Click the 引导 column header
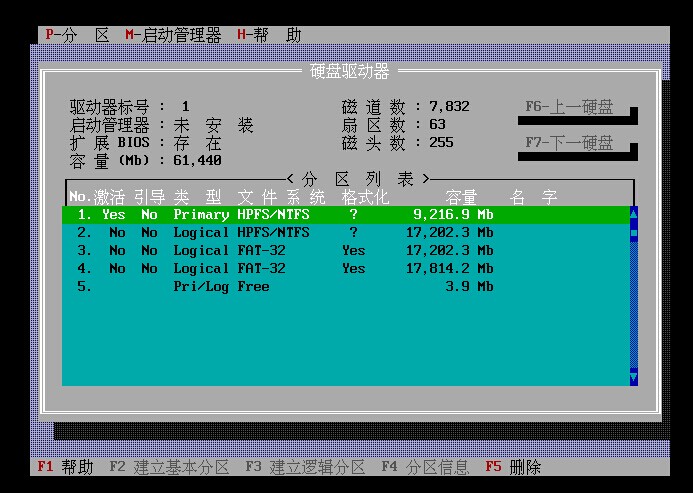This screenshot has width=693, height=493. point(149,197)
